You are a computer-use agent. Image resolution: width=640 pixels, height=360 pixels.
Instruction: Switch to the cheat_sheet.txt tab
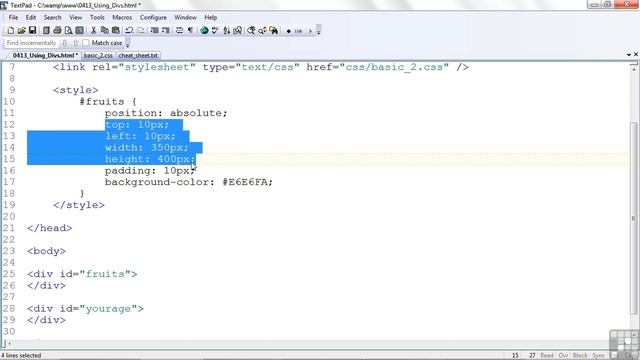tap(138, 56)
